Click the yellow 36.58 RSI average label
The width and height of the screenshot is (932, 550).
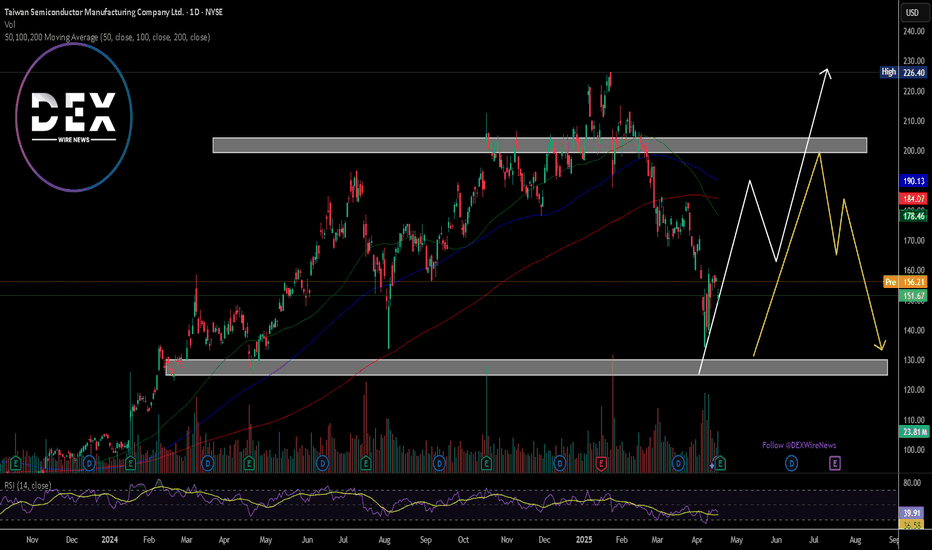912,524
